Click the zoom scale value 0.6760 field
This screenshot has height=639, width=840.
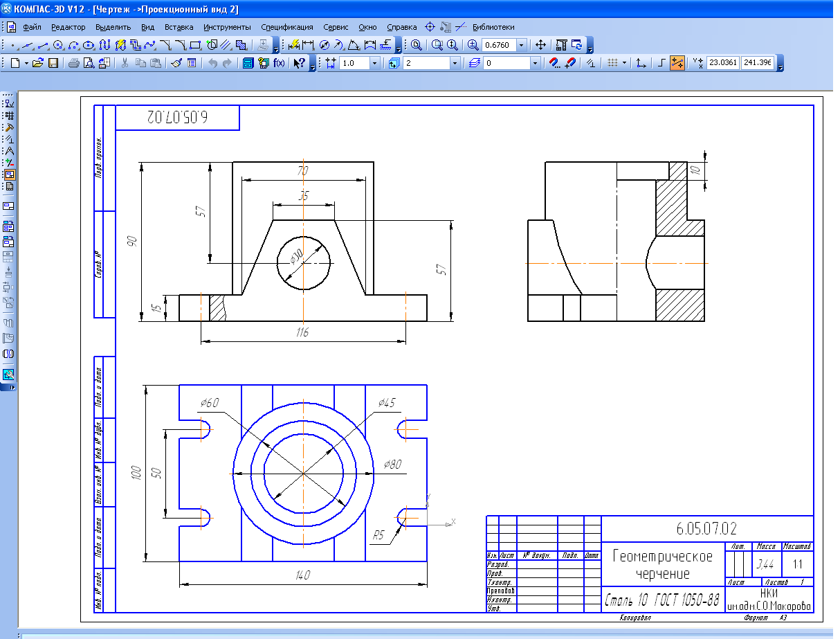498,46
